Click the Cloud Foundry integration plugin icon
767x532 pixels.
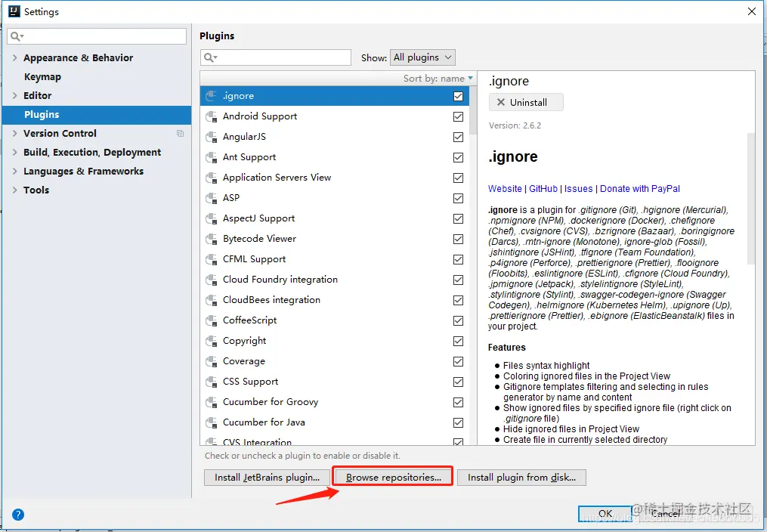tap(212, 280)
